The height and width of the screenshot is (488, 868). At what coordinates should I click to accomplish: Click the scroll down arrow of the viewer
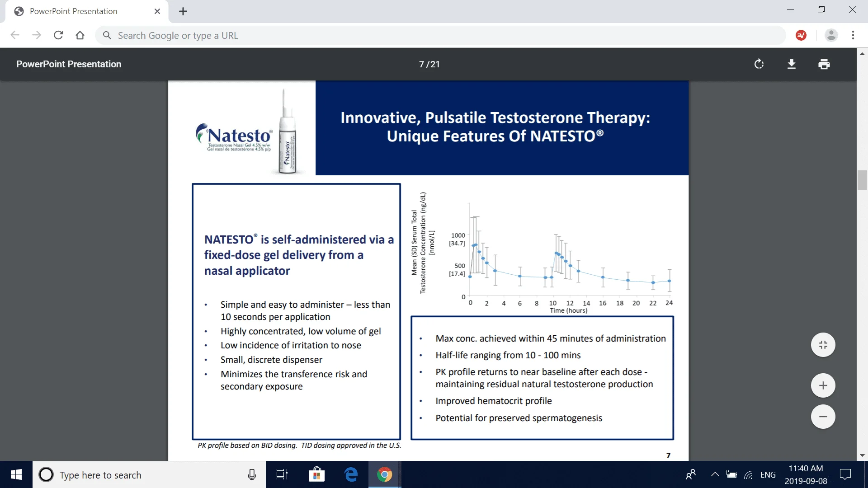pos(862,455)
